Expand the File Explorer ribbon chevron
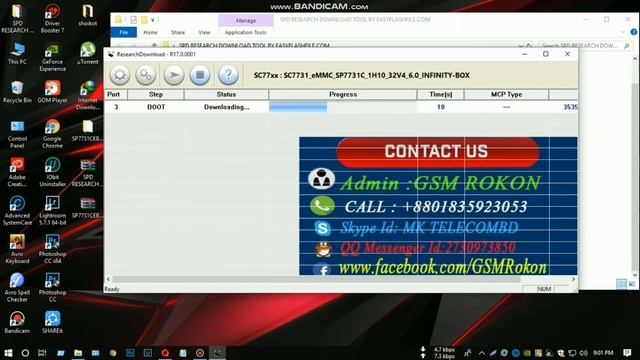The image size is (640, 360). tap(623, 32)
